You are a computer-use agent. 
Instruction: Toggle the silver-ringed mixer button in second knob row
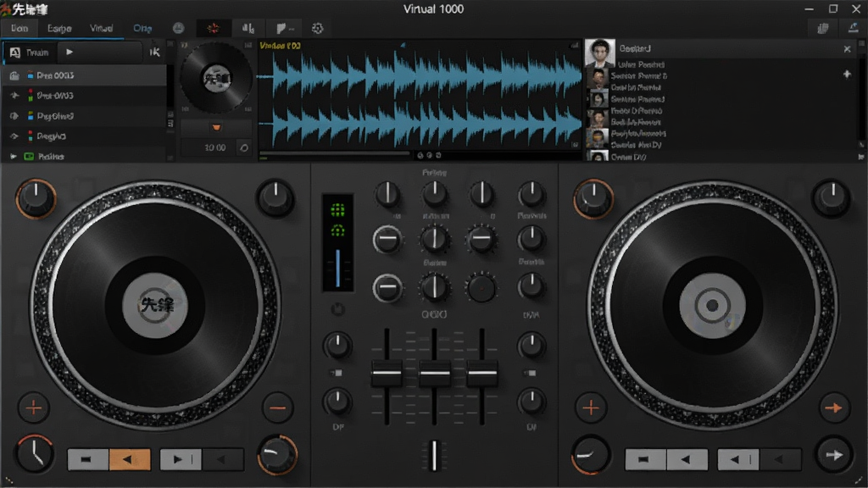[x=387, y=240]
